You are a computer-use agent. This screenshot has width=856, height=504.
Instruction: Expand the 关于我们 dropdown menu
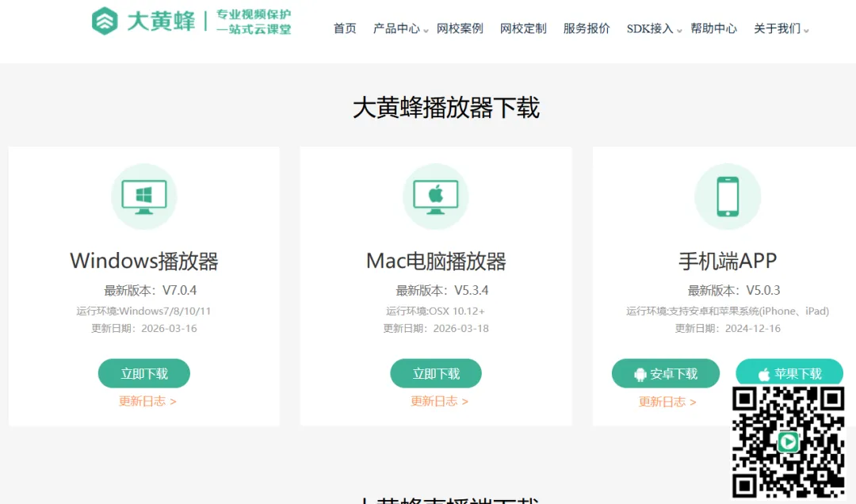pos(781,29)
